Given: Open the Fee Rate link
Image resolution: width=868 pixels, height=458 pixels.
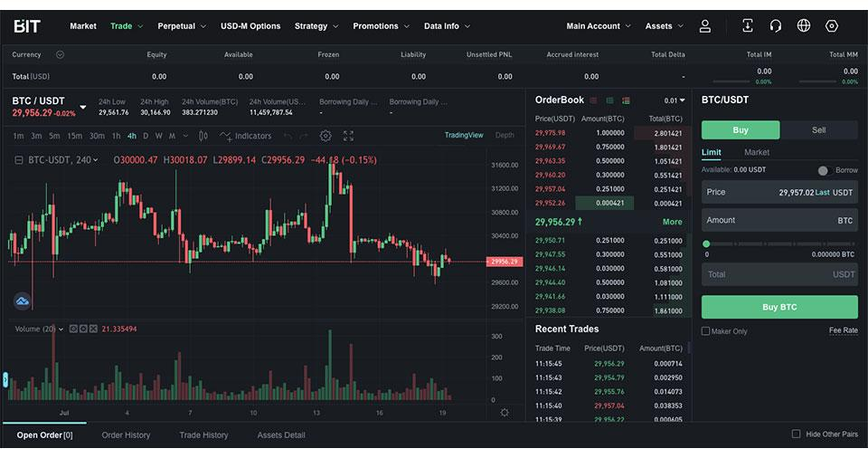Looking at the screenshot, I should (x=843, y=330).
